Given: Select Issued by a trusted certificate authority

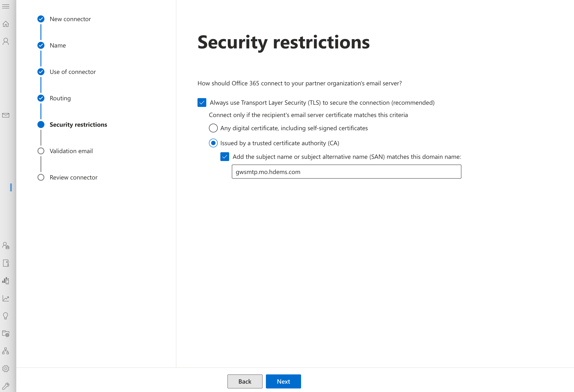Looking at the screenshot, I should [213, 143].
